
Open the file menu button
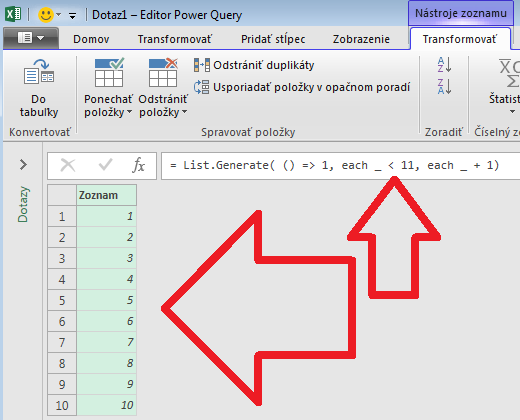tap(31, 38)
